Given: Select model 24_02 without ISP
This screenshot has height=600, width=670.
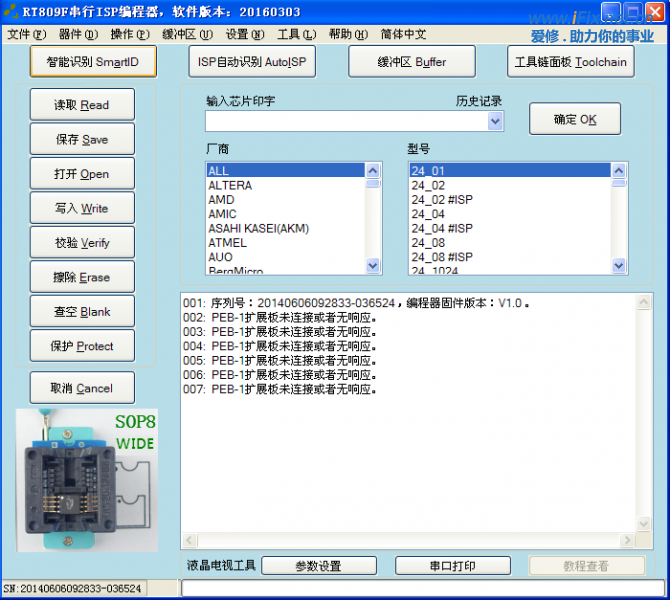Looking at the screenshot, I should (510, 185).
